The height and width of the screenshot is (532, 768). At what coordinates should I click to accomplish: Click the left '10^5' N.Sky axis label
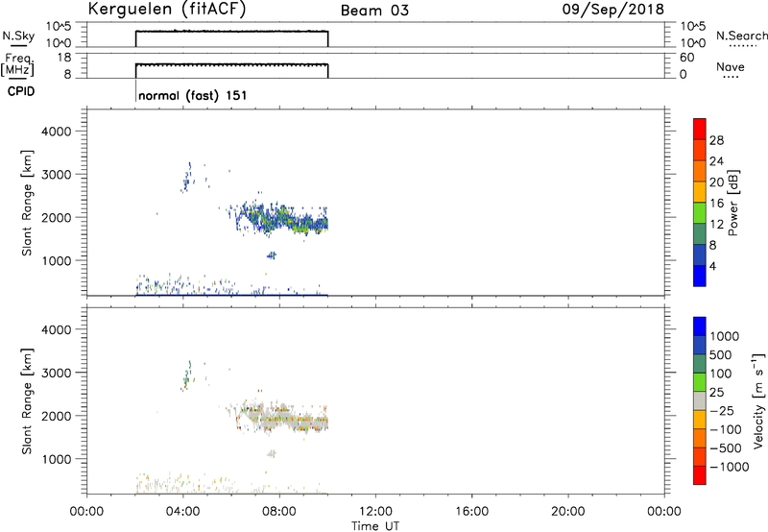(59, 26)
